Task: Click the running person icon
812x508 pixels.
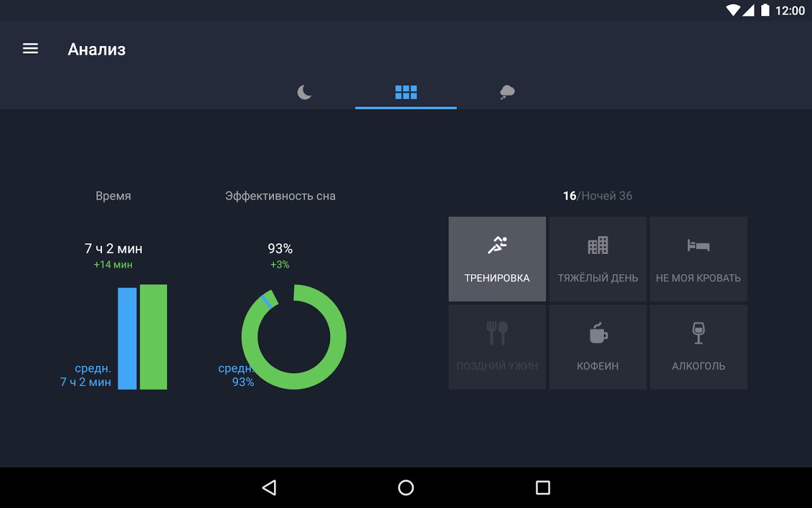Action: (x=497, y=245)
